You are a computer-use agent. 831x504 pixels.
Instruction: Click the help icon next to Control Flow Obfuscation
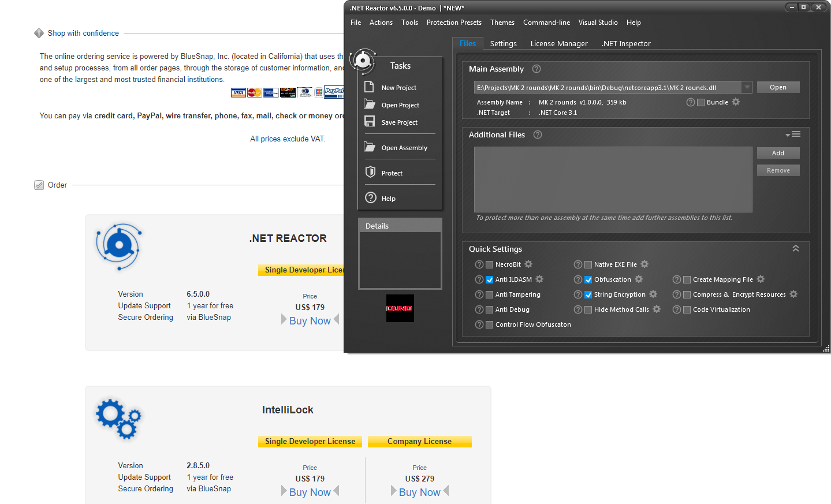point(479,324)
